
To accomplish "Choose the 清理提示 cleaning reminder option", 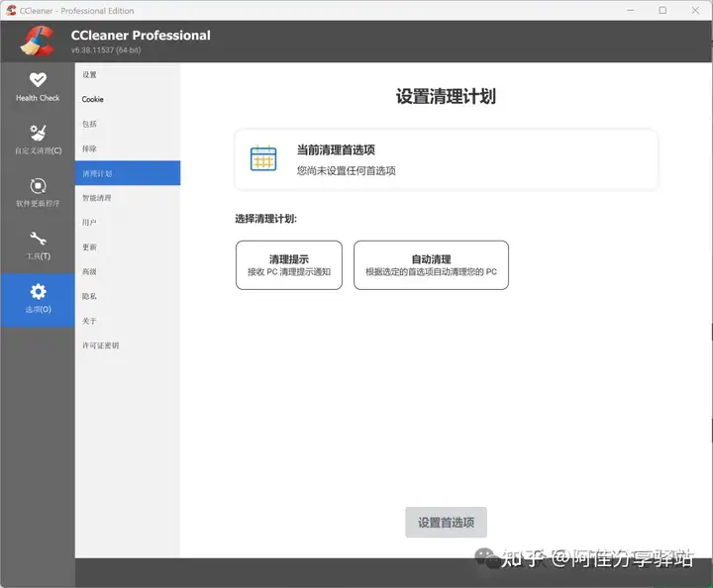I will pos(289,265).
